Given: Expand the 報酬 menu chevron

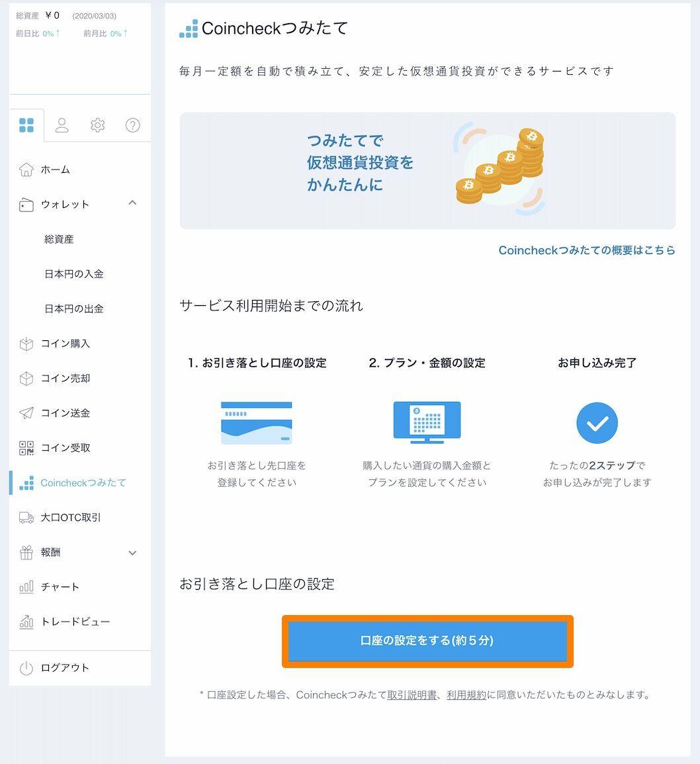Looking at the screenshot, I should 132,553.
